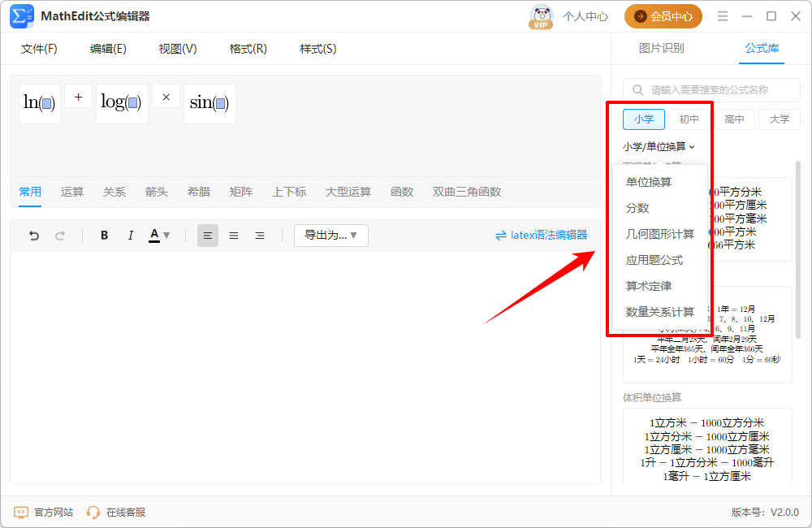Redo the last undone edit
Screen dimensions: 812x528
(60, 236)
